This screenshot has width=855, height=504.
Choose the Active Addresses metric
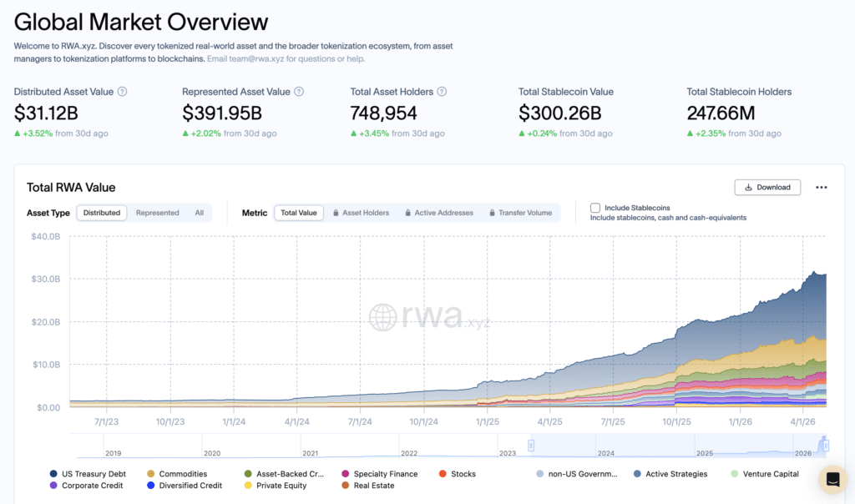coord(439,213)
